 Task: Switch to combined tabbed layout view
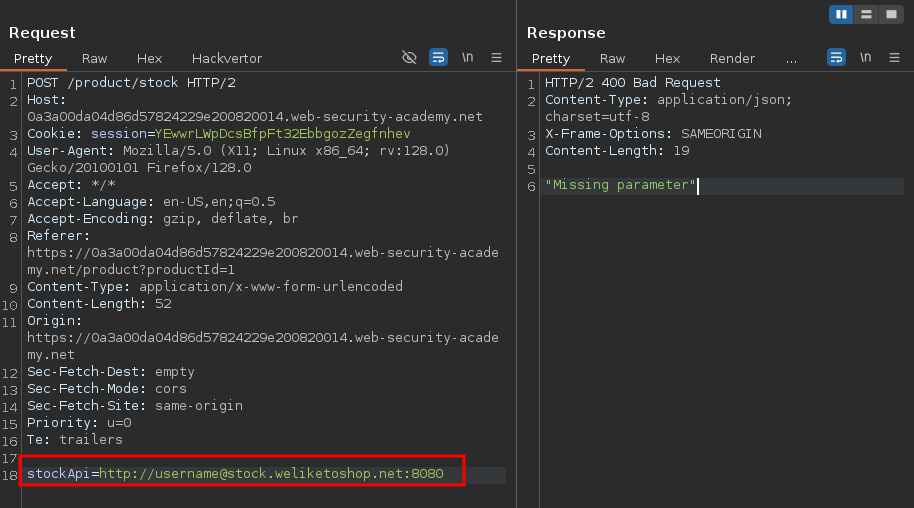889,14
